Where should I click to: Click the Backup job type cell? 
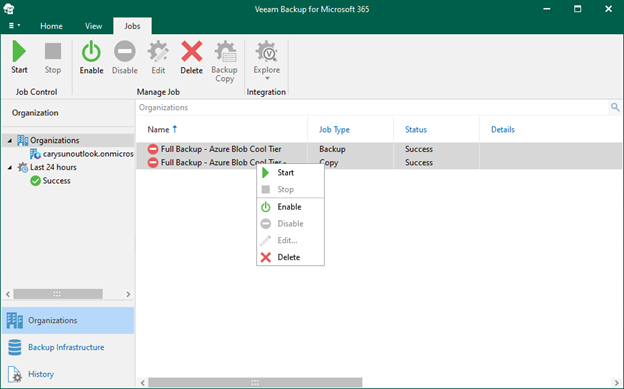coord(332,149)
